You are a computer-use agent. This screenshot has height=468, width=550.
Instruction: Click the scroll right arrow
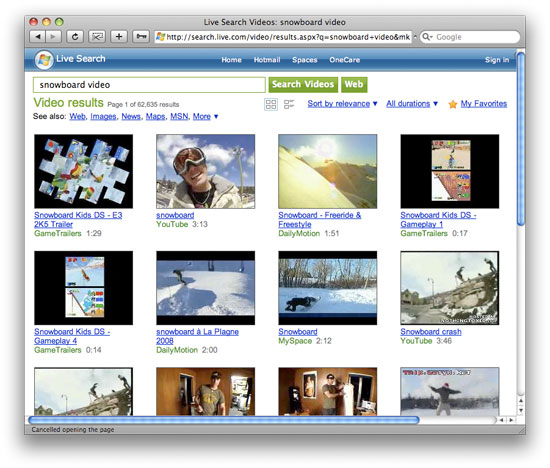(511, 420)
